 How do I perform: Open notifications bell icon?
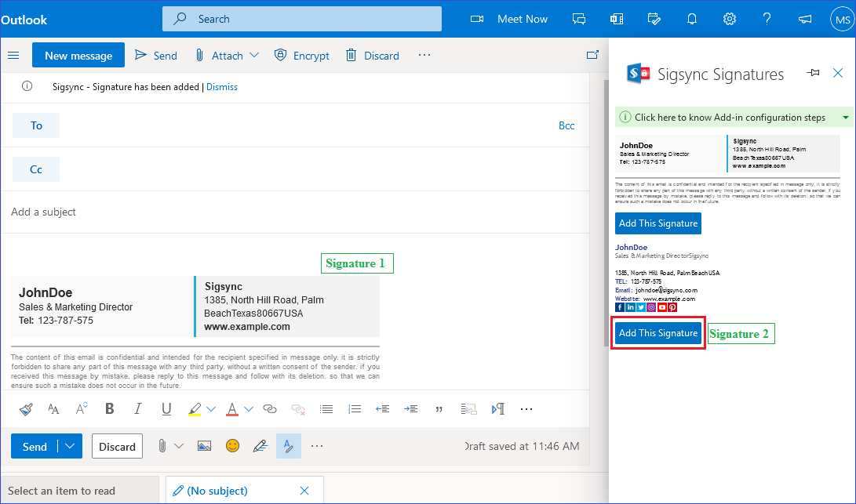(x=693, y=19)
